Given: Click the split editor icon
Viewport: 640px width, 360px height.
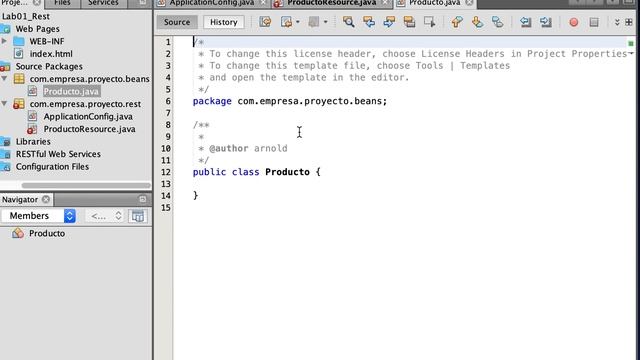Looking at the screenshot, I should click(x=629, y=22).
